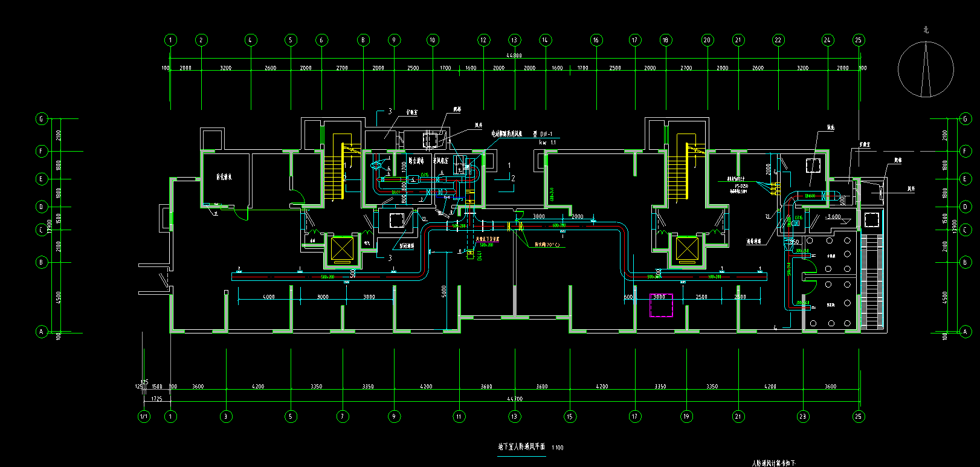The height and width of the screenshot is (467, 980).
Task: Click grid axis bubble numbered 14
Action: [x=545, y=40]
